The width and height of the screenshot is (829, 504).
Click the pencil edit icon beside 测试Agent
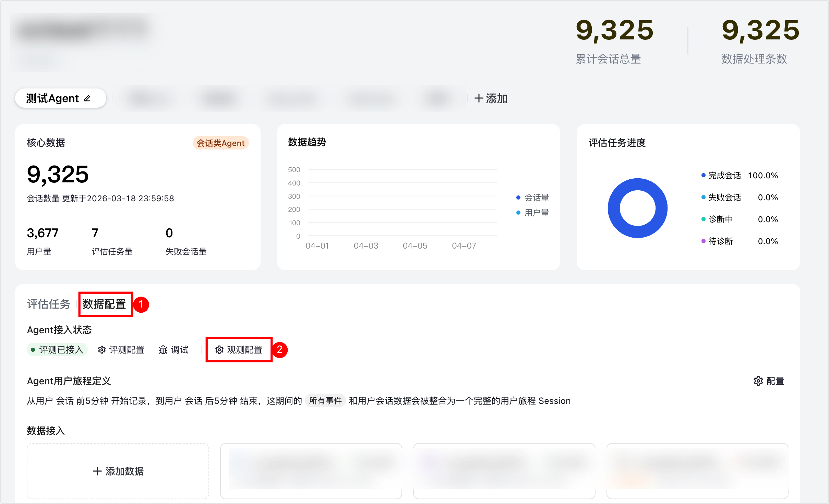click(87, 98)
